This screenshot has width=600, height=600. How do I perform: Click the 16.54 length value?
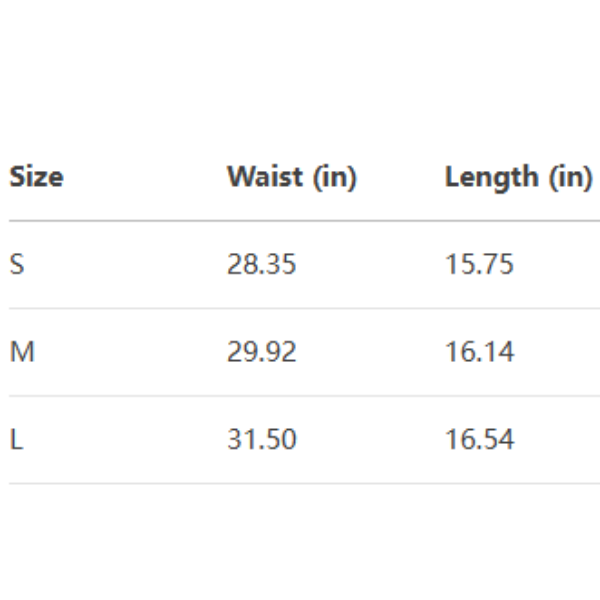coord(479,439)
